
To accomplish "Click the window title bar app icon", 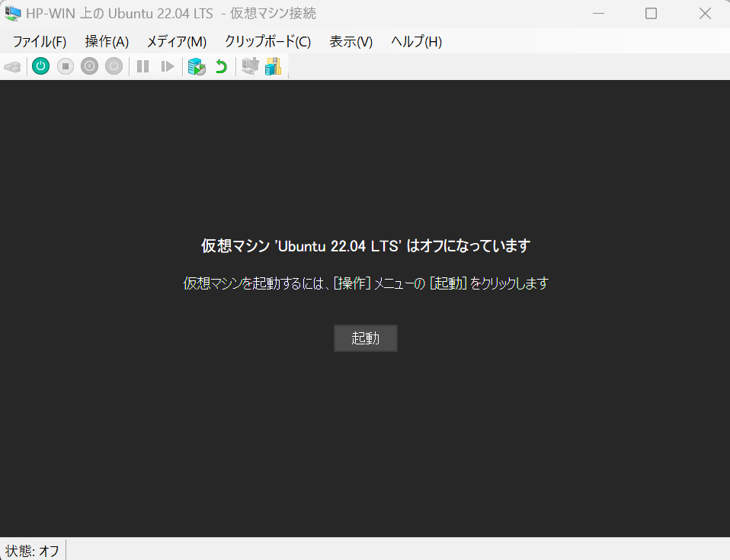I will [12, 14].
